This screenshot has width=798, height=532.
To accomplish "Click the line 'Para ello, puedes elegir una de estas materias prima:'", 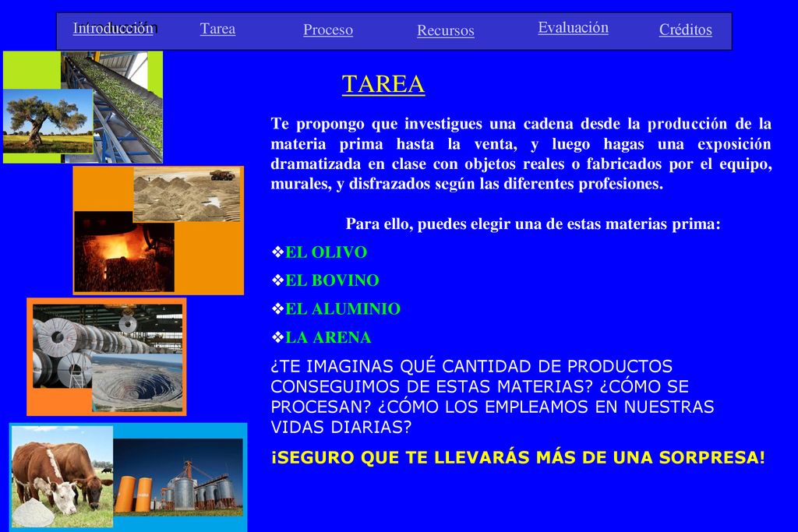I will (533, 224).
